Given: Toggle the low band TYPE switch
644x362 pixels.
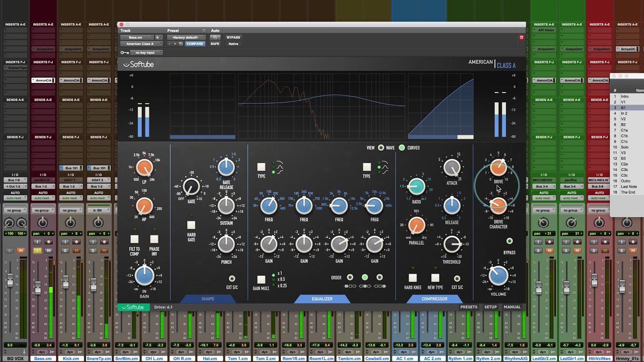Looking at the screenshot, I should 261,167.
